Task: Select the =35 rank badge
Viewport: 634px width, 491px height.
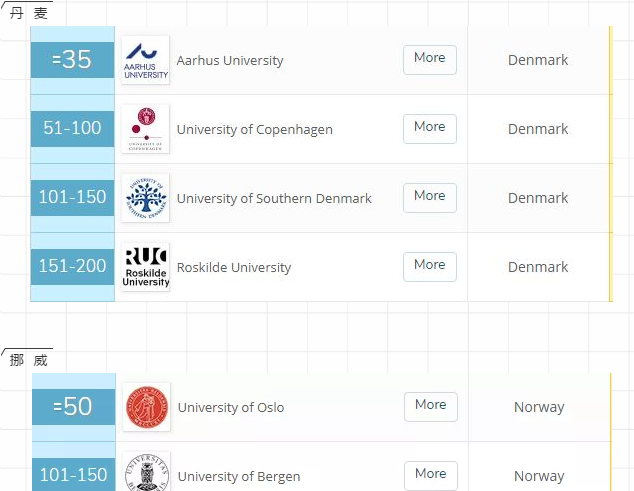Action: point(72,60)
